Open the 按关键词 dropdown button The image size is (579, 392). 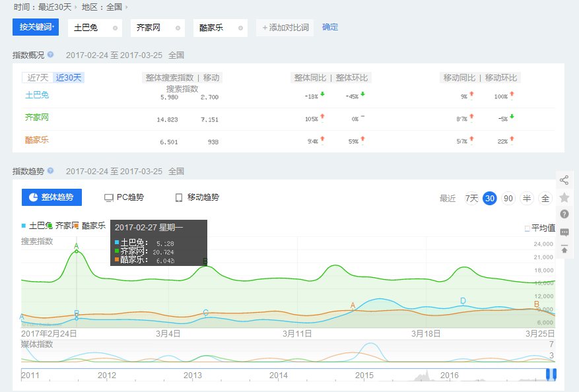tap(36, 27)
